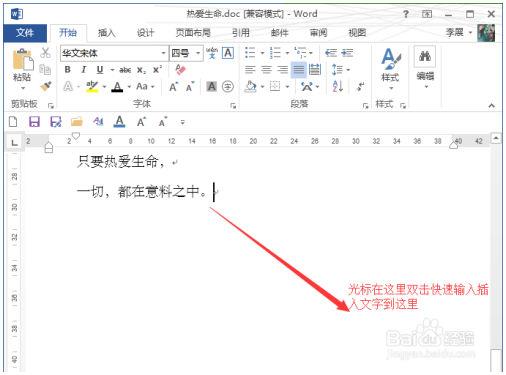Click the Sort A-Z icon
The width and height of the screenshot is (506, 375).
(338, 86)
